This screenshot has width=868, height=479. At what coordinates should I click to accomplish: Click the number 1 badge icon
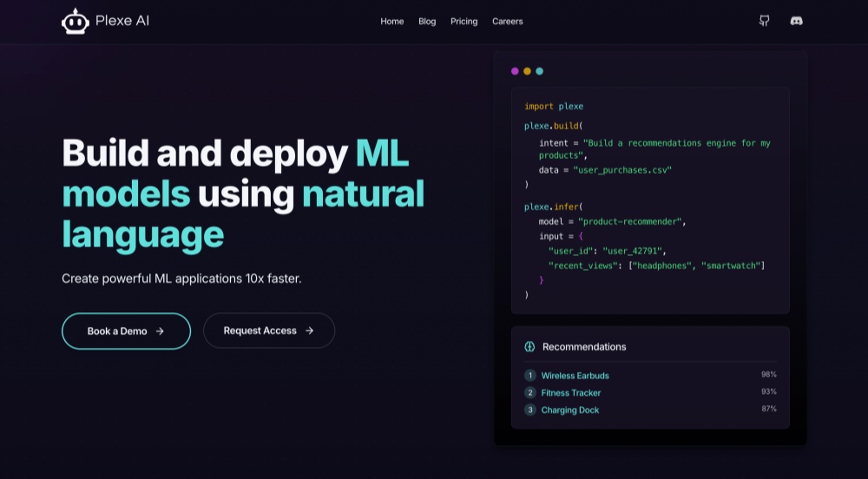pyautogui.click(x=530, y=376)
